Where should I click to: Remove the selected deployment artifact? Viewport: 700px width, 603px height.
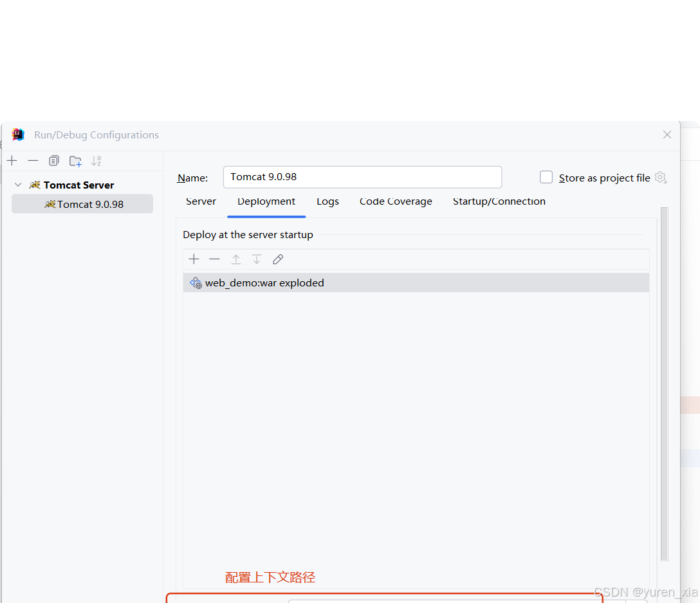tap(215, 259)
